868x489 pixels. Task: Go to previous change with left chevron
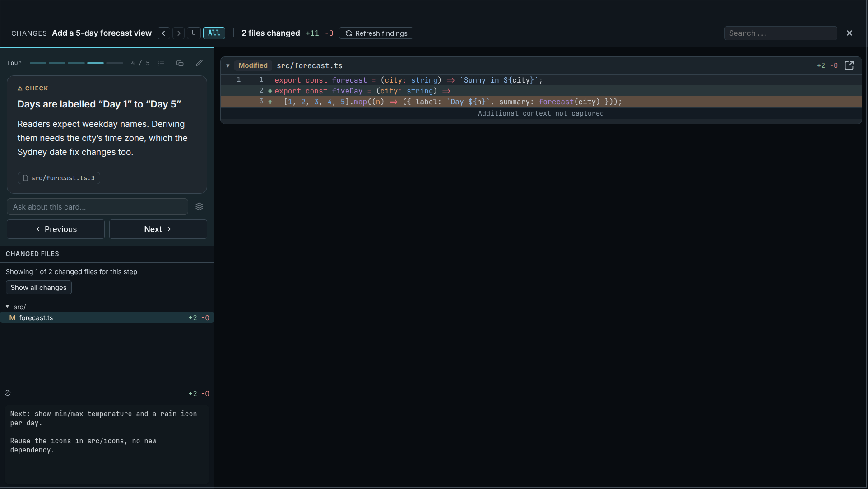(164, 33)
